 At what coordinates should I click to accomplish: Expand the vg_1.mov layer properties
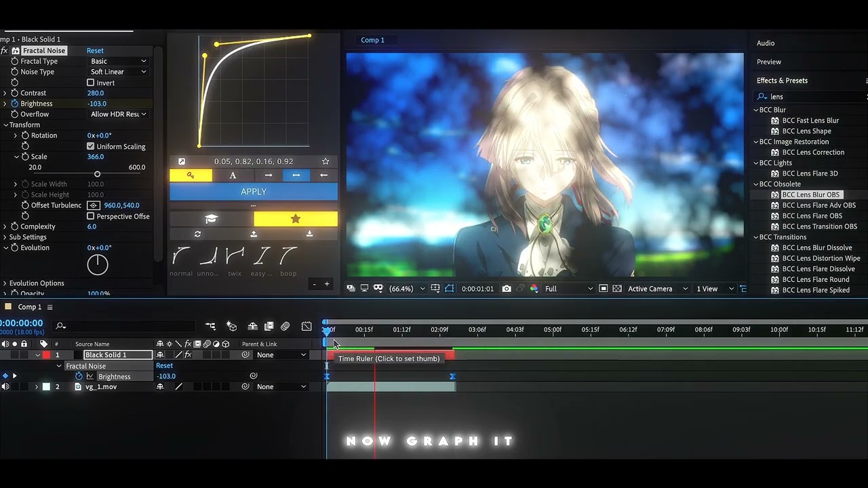(37, 387)
